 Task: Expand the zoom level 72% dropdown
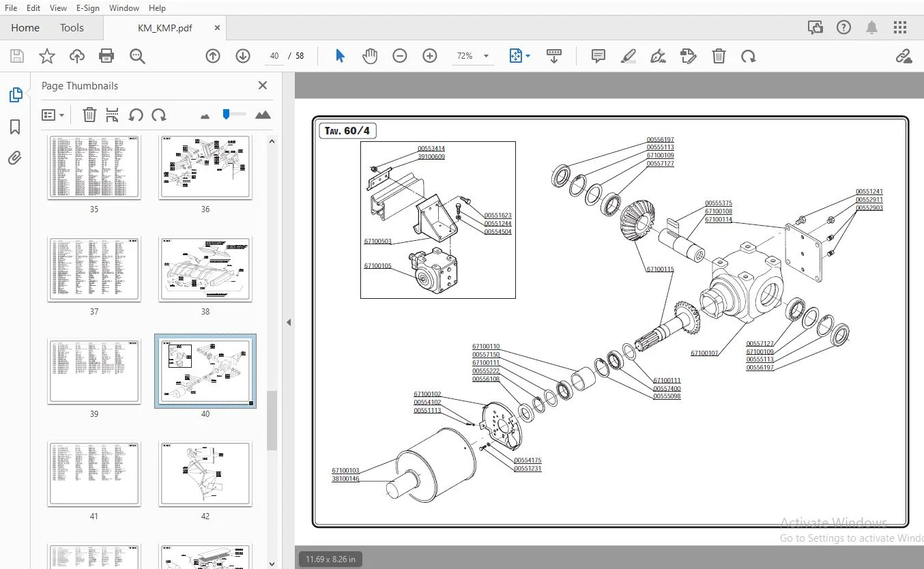[x=486, y=56]
